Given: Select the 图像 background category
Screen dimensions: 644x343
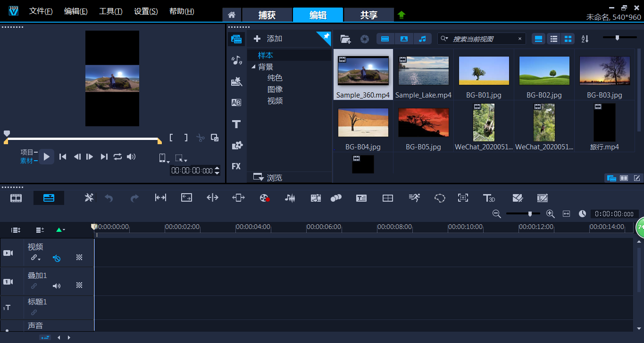Looking at the screenshot, I should pyautogui.click(x=275, y=89).
